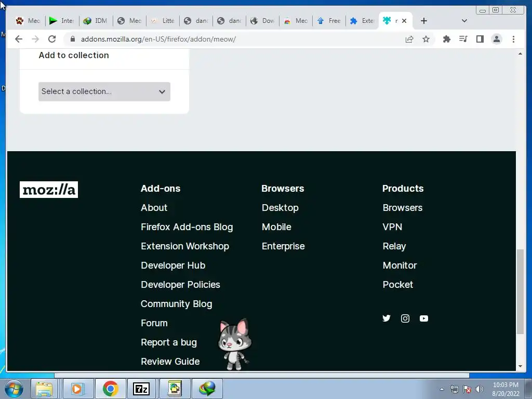Screen dimensions: 532x399
Task: Open the About link
Action: (154, 208)
